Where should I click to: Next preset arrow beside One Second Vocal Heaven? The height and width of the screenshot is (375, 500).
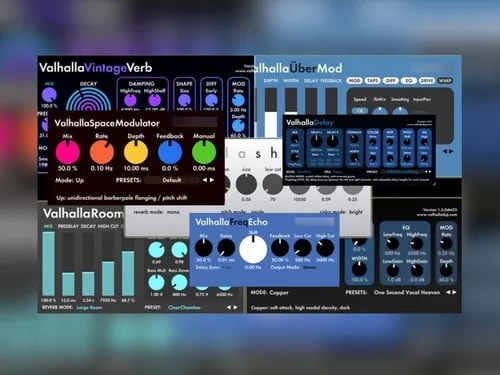point(454,292)
